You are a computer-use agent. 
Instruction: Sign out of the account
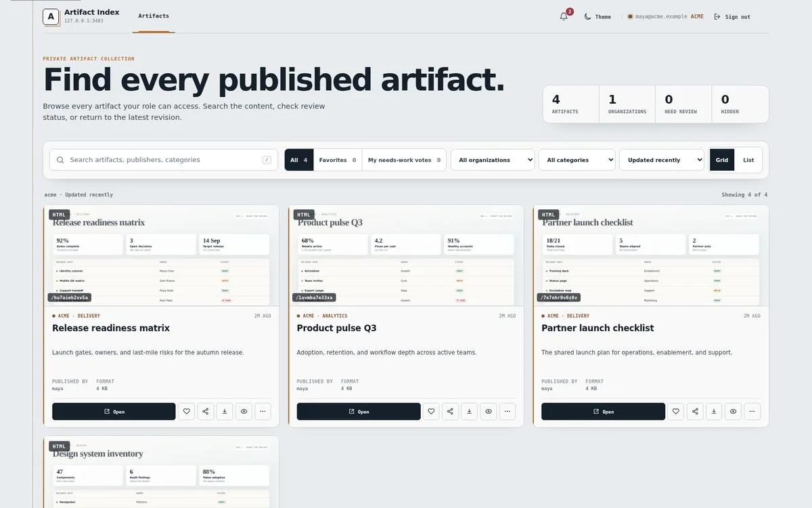click(732, 17)
